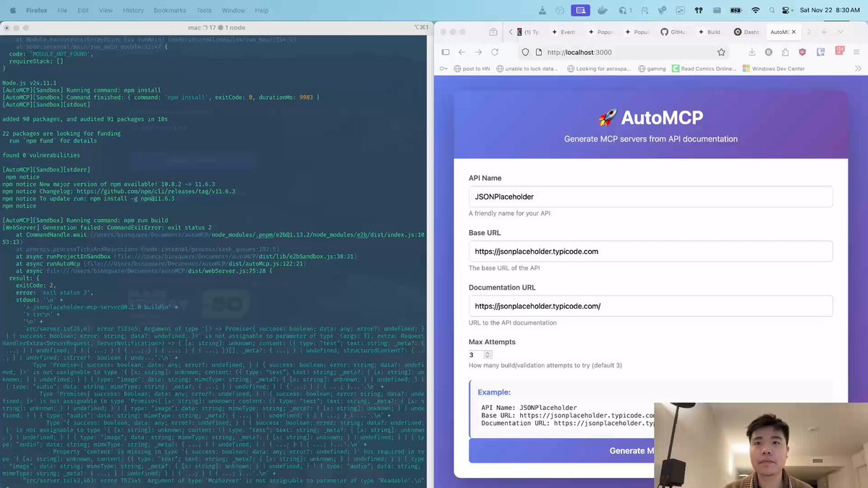
Task: Click the API Name input field
Action: [x=650, y=197]
